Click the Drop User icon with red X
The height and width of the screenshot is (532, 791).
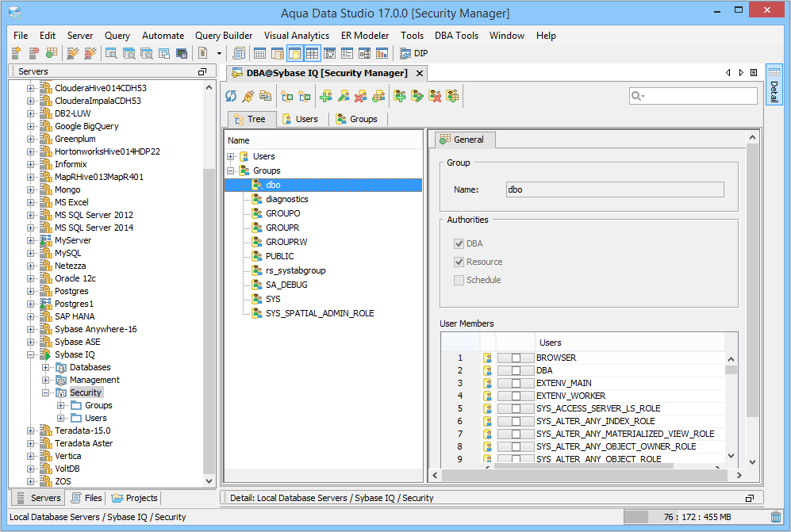(x=361, y=96)
